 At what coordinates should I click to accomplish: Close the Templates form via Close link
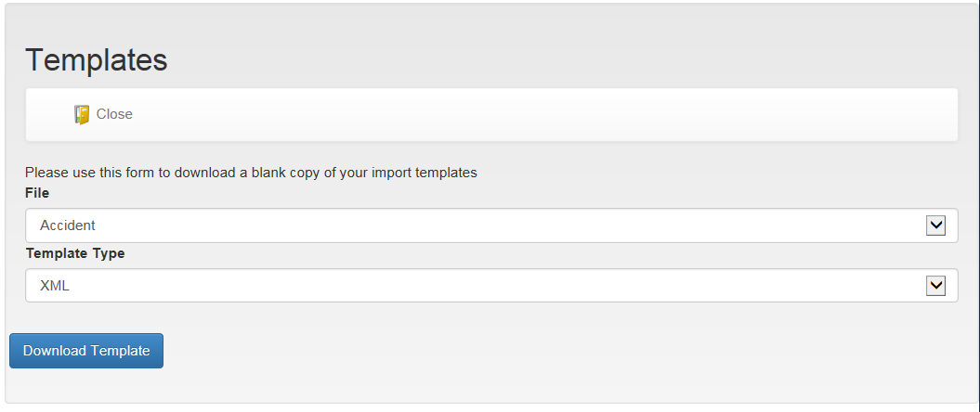pos(113,114)
